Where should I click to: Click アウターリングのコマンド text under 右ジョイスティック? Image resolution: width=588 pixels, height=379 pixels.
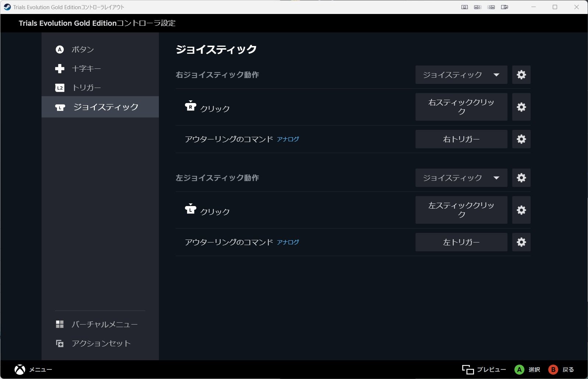coord(229,139)
